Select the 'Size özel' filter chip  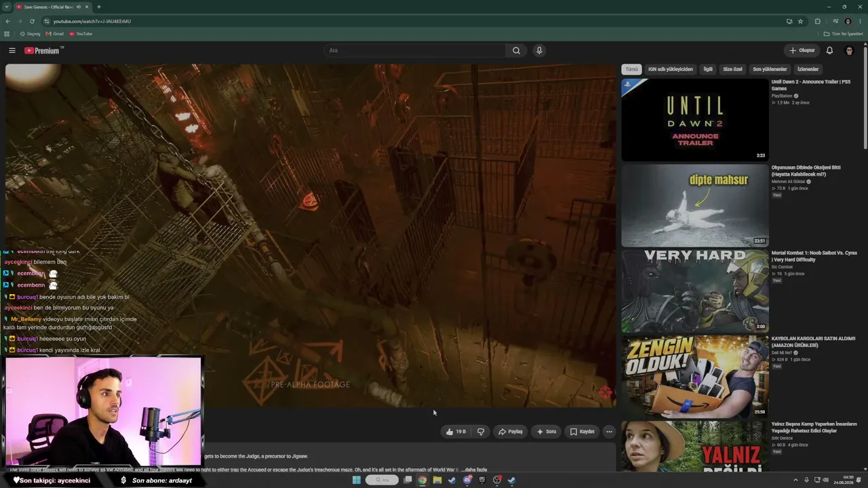[x=732, y=69]
